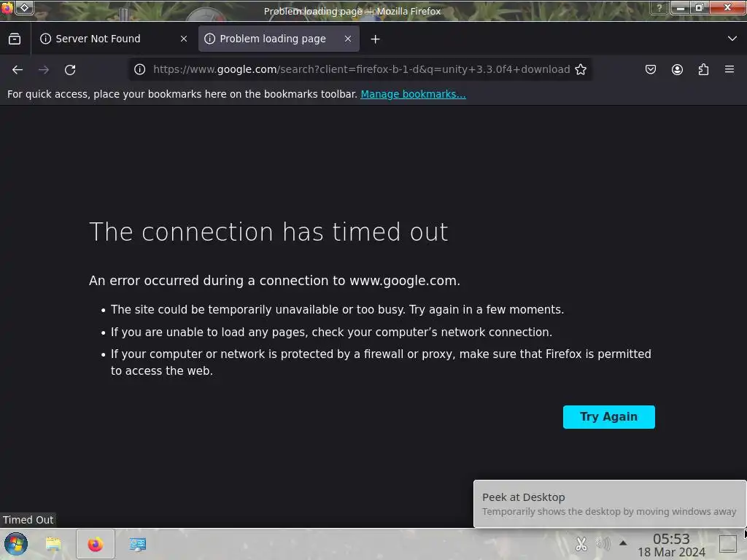Open the Firefox application menu
The height and width of the screenshot is (560, 747).
click(729, 69)
